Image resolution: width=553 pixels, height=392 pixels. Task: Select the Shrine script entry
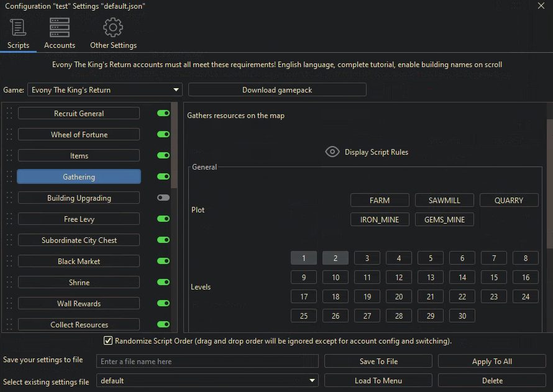click(79, 283)
